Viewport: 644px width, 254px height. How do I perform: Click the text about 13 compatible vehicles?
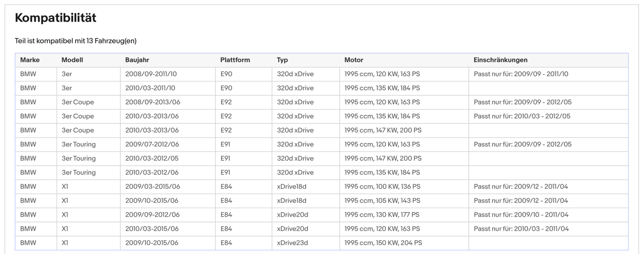pos(76,41)
